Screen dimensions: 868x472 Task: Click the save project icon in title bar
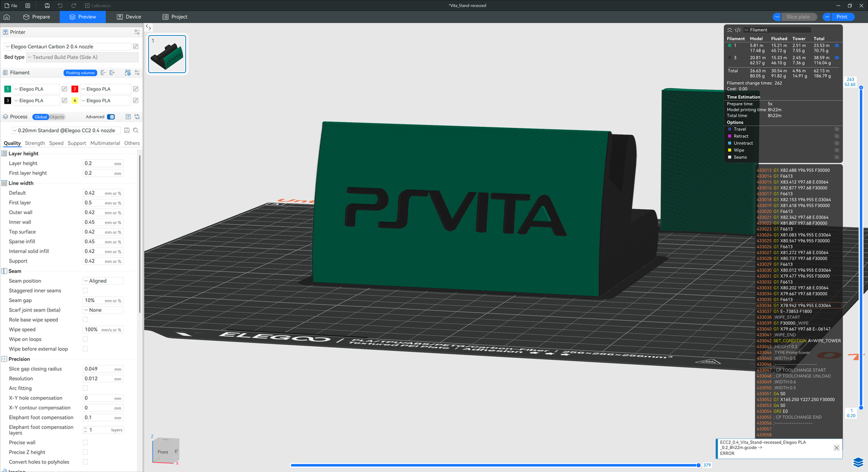click(47, 5)
